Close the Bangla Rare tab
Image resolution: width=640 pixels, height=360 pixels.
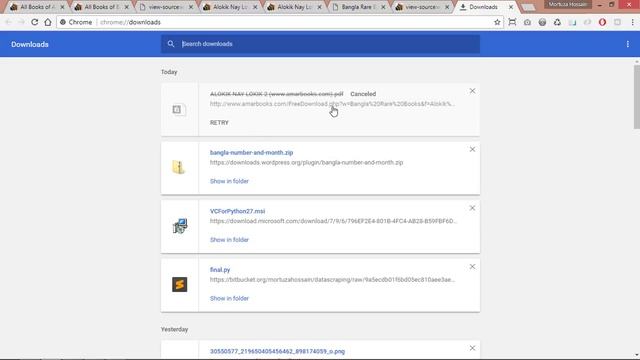pyautogui.click(x=383, y=7)
